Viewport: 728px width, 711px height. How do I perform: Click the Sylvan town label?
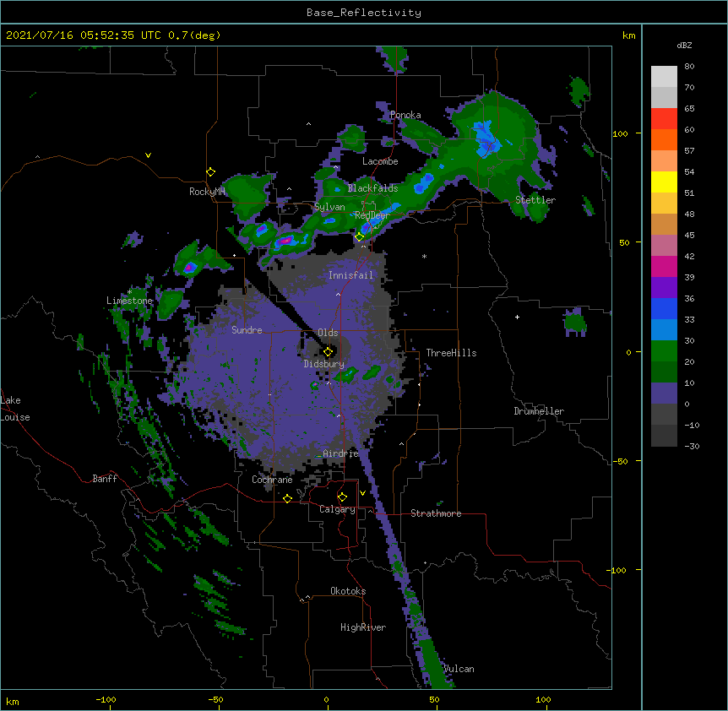pyautogui.click(x=329, y=207)
